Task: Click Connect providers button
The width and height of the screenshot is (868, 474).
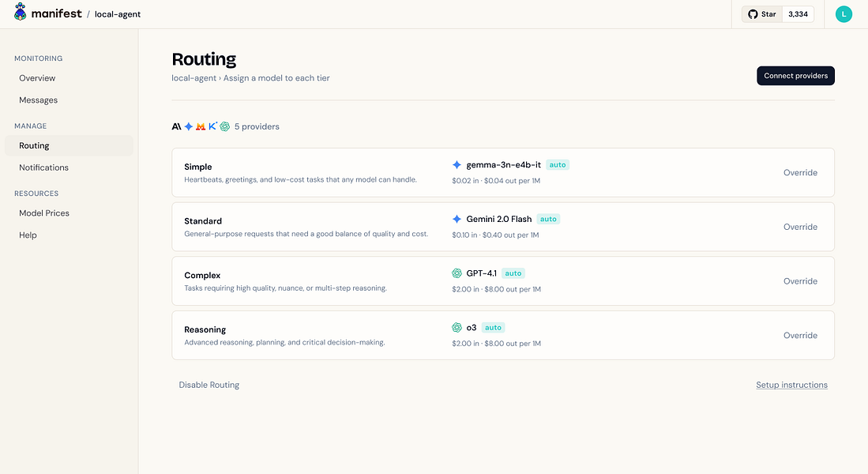Action: 795,76
